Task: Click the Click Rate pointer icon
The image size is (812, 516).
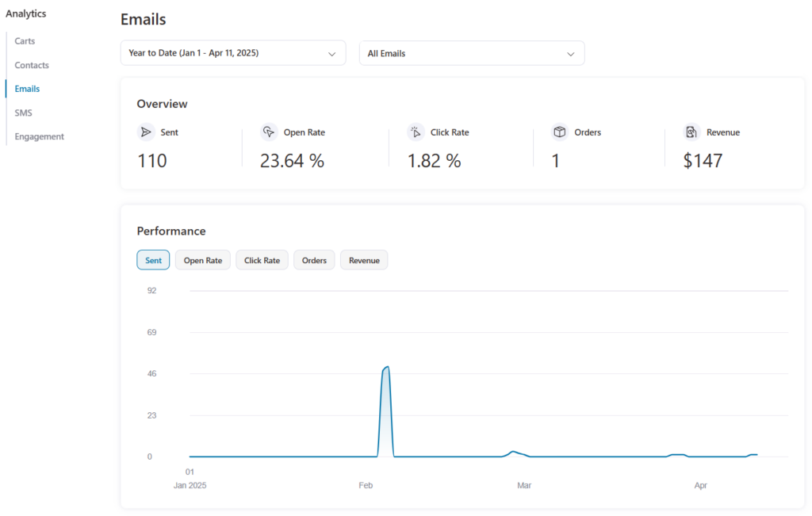Action: coord(416,132)
